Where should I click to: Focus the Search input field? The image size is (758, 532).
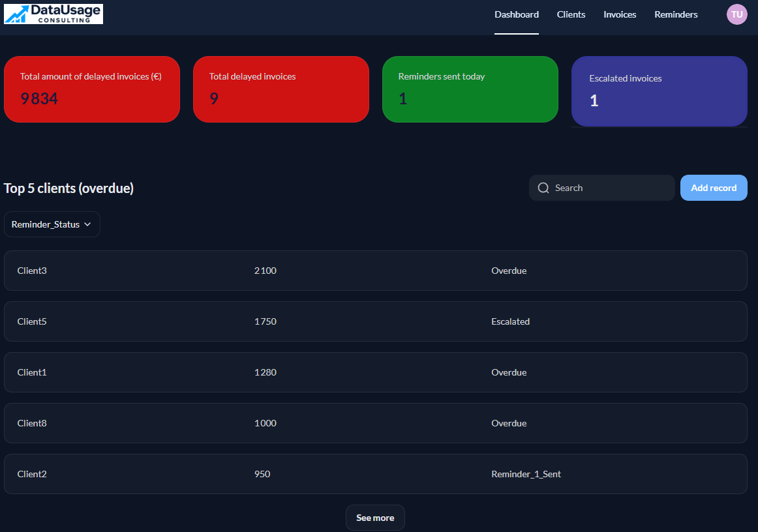(602, 188)
